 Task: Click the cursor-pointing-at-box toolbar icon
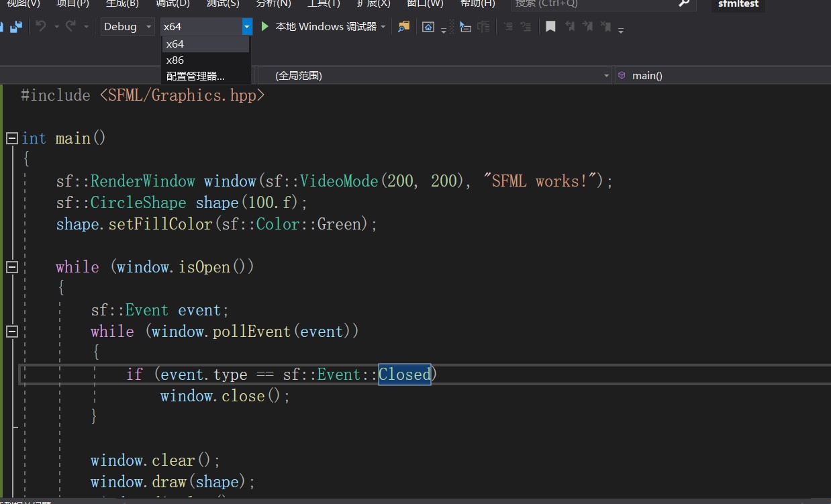465,27
